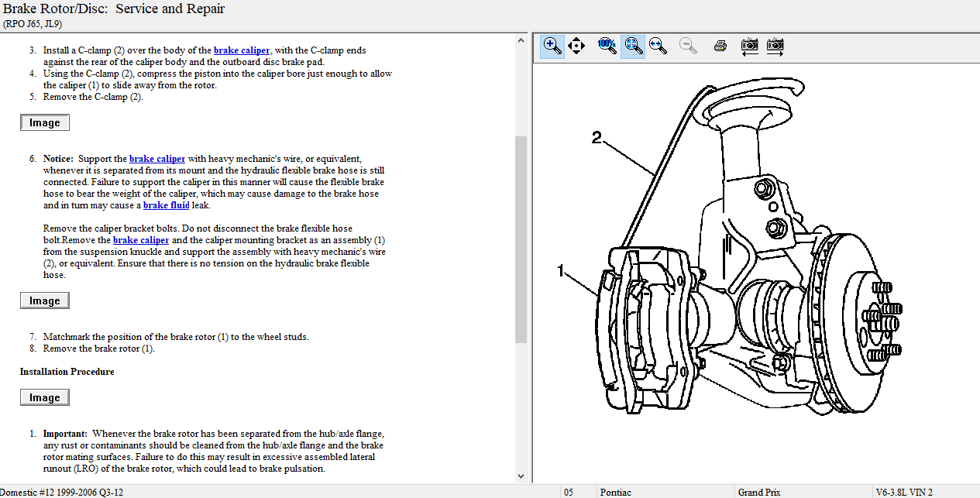Select the zoom in magnifier tool

coord(552,46)
